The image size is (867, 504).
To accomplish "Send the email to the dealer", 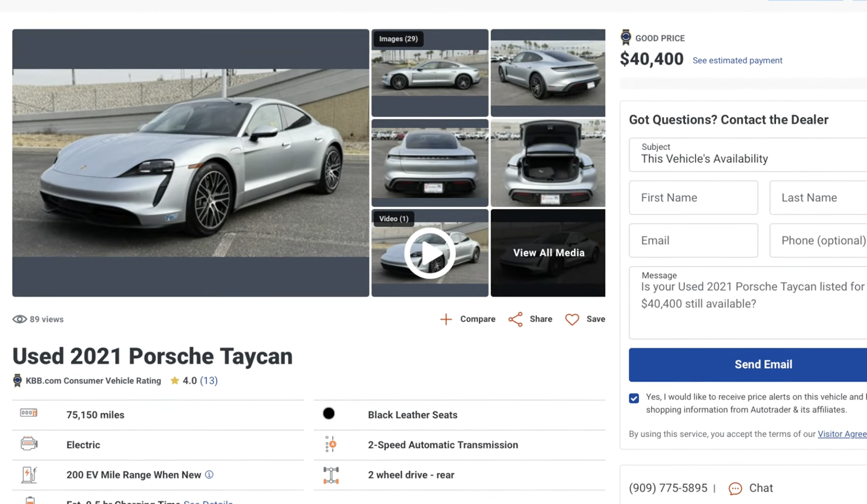I will tap(748, 364).
